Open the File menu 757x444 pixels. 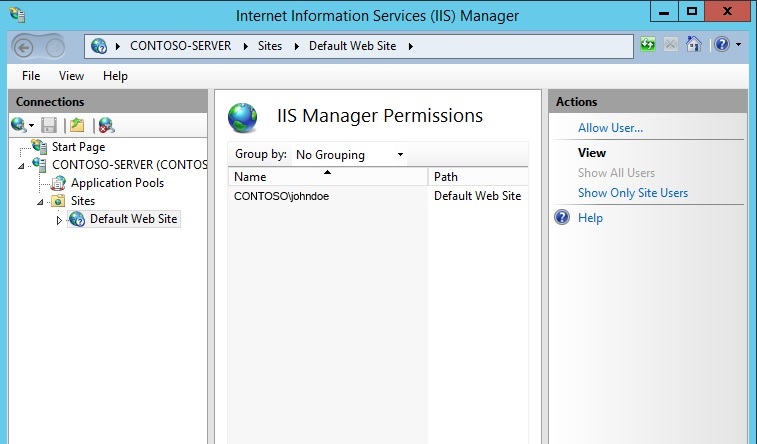tap(31, 76)
